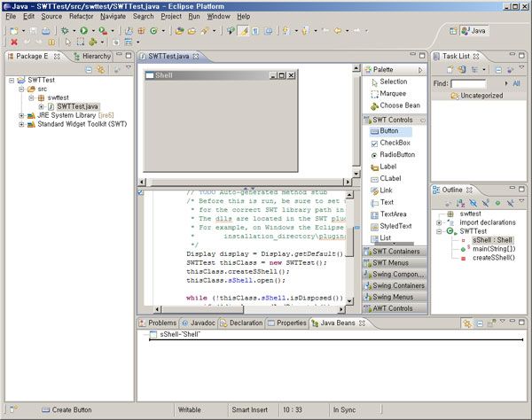Run the program with green play icon
This screenshot has width=532, height=420.
(x=84, y=31)
